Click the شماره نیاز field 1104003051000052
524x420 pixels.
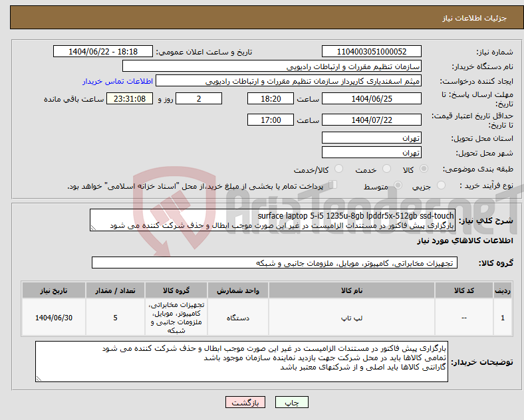click(372, 51)
